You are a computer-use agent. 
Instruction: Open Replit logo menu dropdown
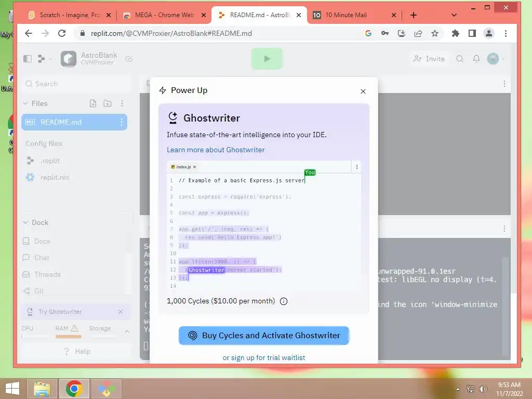point(45,59)
